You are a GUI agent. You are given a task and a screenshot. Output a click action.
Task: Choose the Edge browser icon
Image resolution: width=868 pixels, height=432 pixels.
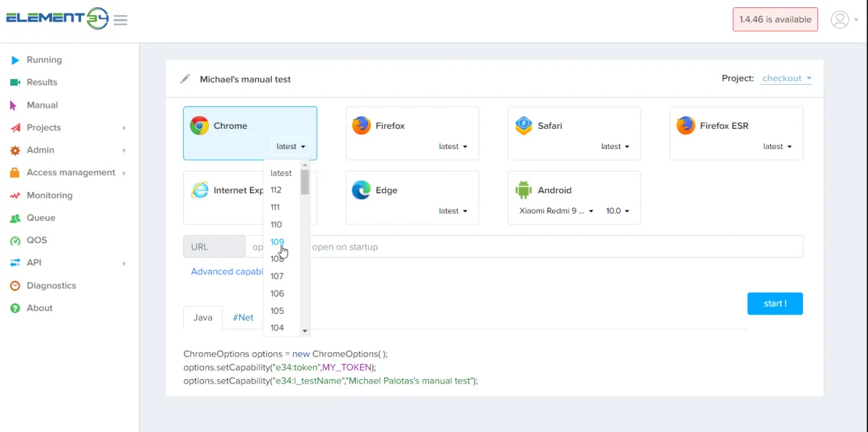click(x=362, y=190)
